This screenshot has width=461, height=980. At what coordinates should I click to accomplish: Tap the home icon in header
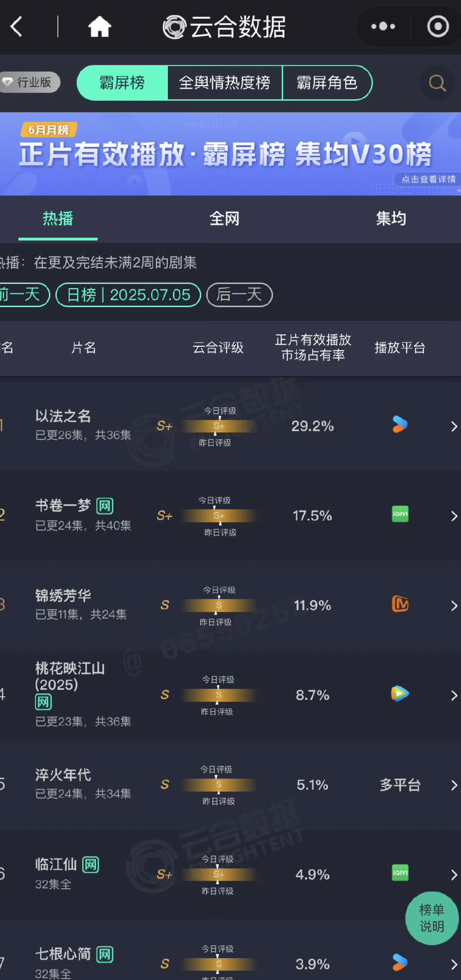point(100,27)
